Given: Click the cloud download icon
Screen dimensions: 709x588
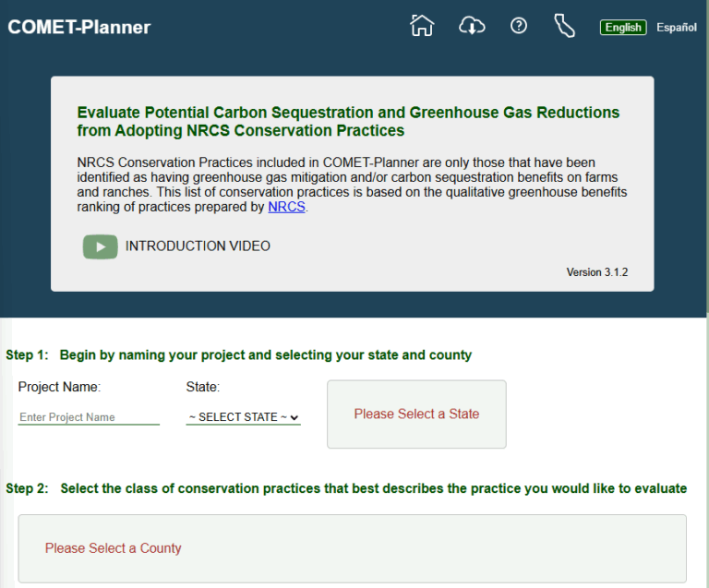Looking at the screenshot, I should pyautogui.click(x=472, y=26).
